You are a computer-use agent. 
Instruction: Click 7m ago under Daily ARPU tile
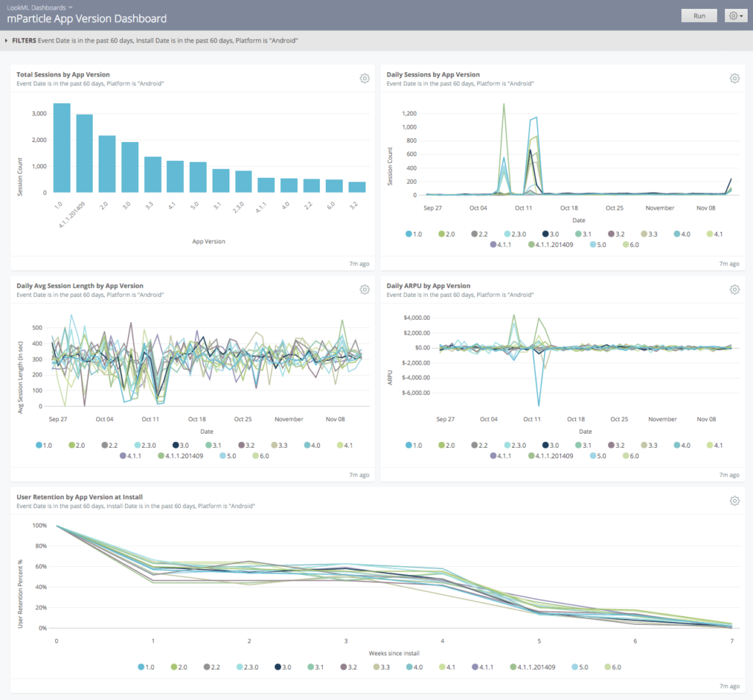click(729, 475)
